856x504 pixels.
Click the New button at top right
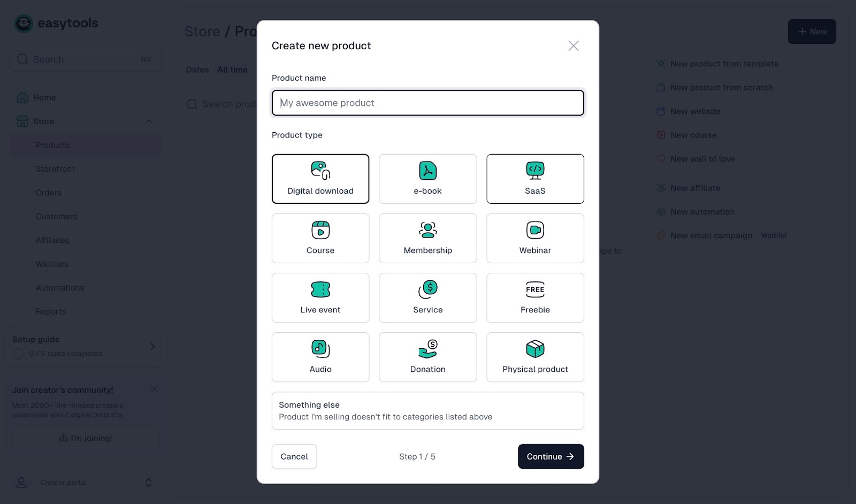812,32
